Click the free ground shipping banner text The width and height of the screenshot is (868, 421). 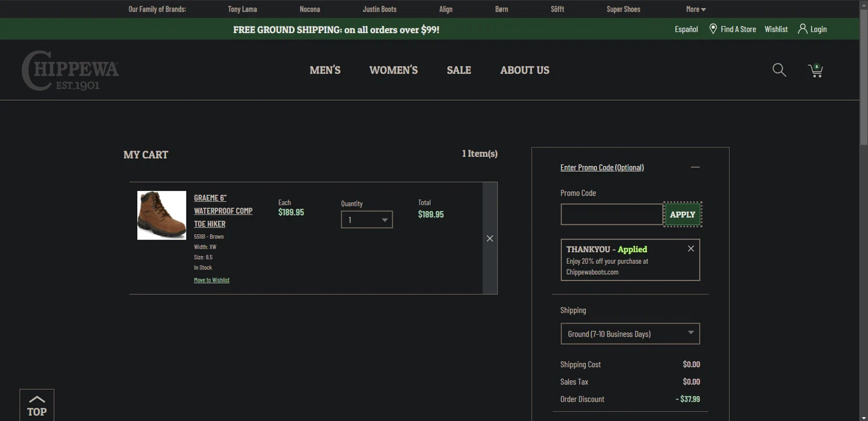(x=336, y=29)
